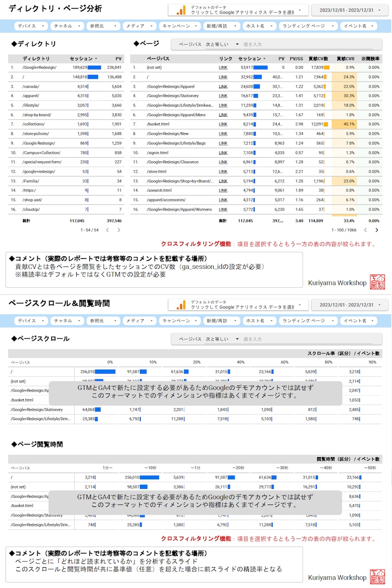Select the /Google+Redesign/ directory row
Screen dimensions: 392x588
point(66,68)
